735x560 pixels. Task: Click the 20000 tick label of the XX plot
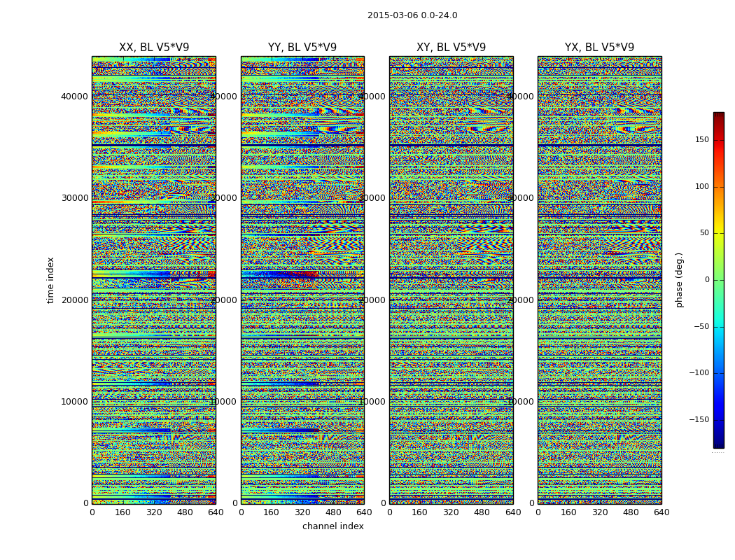point(74,300)
